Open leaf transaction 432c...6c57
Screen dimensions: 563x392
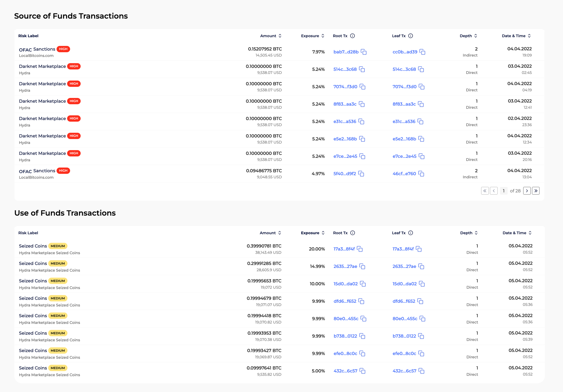[404, 371]
